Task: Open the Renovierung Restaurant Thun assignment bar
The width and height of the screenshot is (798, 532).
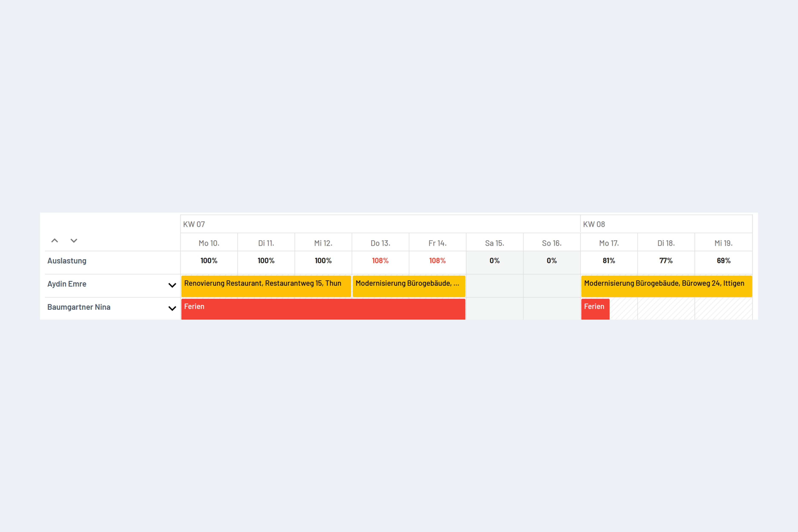Action: (266, 286)
